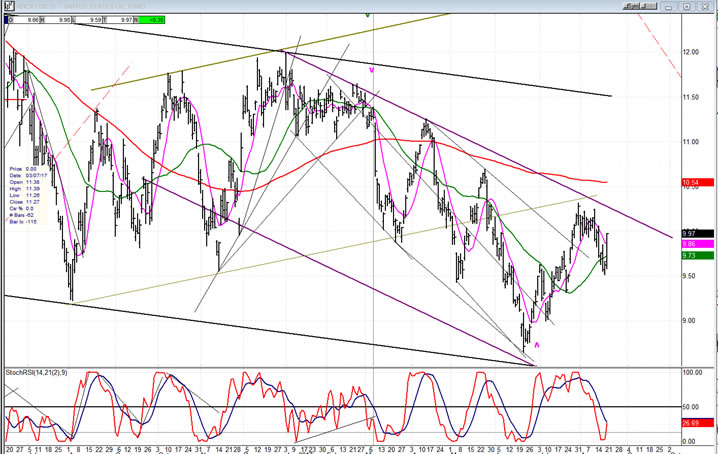Click the red 10.54 moving average price tag
718x454 pixels.
click(x=697, y=182)
